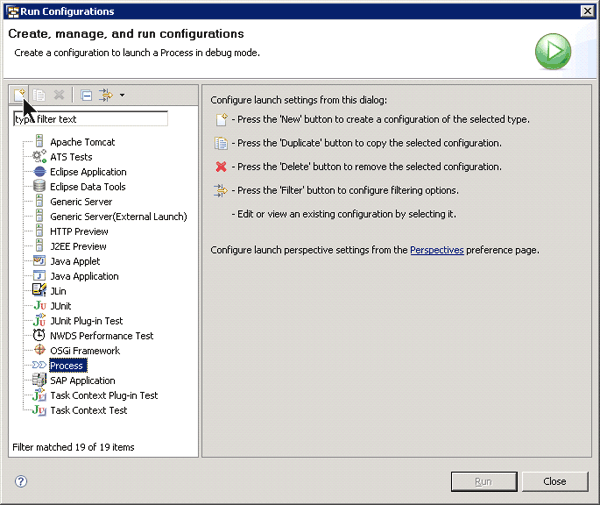Close the Run Configurations dialog window
The image size is (600, 505).
[x=554, y=481]
